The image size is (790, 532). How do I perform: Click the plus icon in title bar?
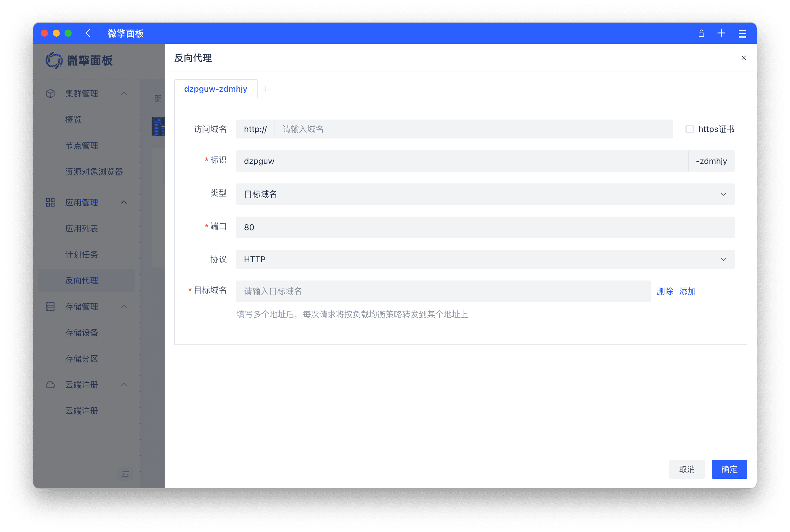point(721,33)
